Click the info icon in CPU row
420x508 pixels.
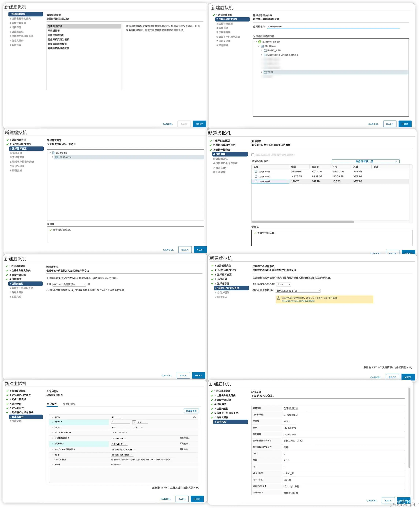pyautogui.click(x=194, y=417)
